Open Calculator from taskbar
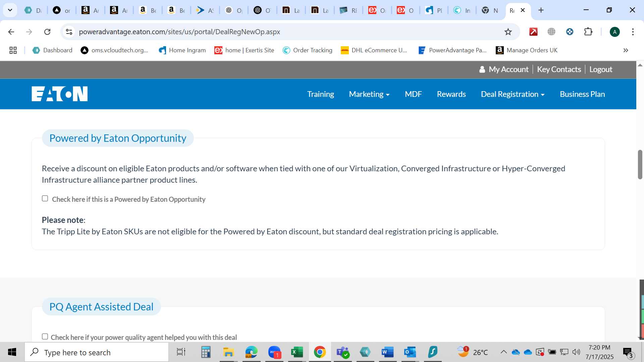The width and height of the screenshot is (644, 362). click(x=206, y=352)
